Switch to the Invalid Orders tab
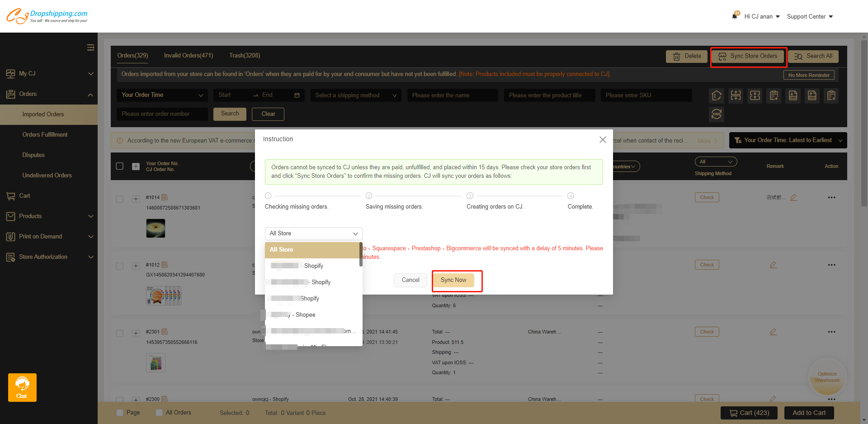 (189, 55)
